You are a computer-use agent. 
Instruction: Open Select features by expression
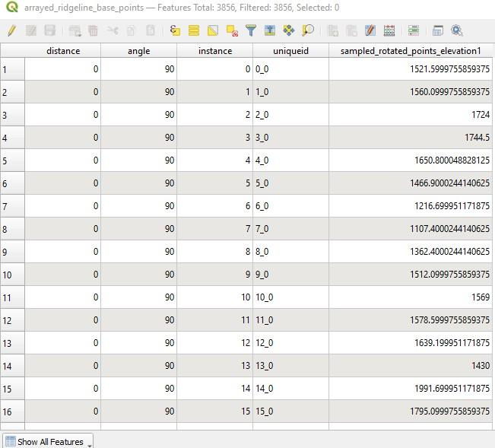tap(175, 30)
